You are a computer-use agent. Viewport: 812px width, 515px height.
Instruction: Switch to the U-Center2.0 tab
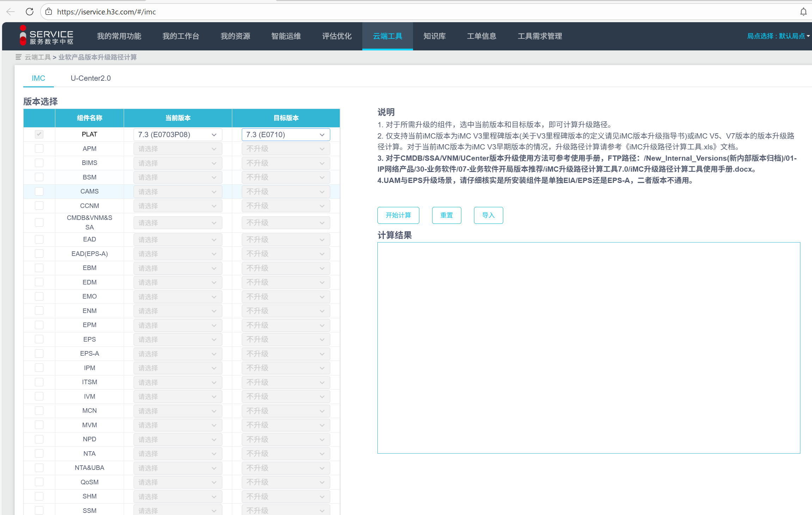tap(91, 78)
